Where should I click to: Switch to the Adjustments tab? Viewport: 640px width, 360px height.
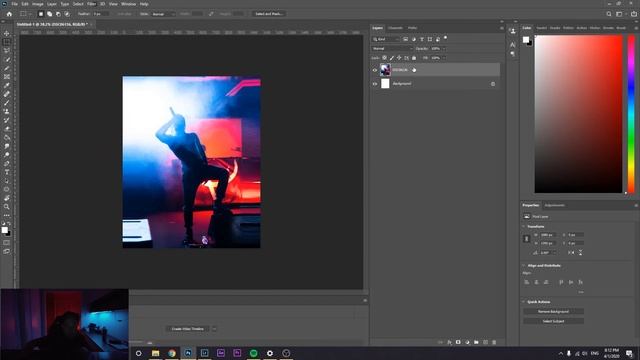pyautogui.click(x=554, y=205)
